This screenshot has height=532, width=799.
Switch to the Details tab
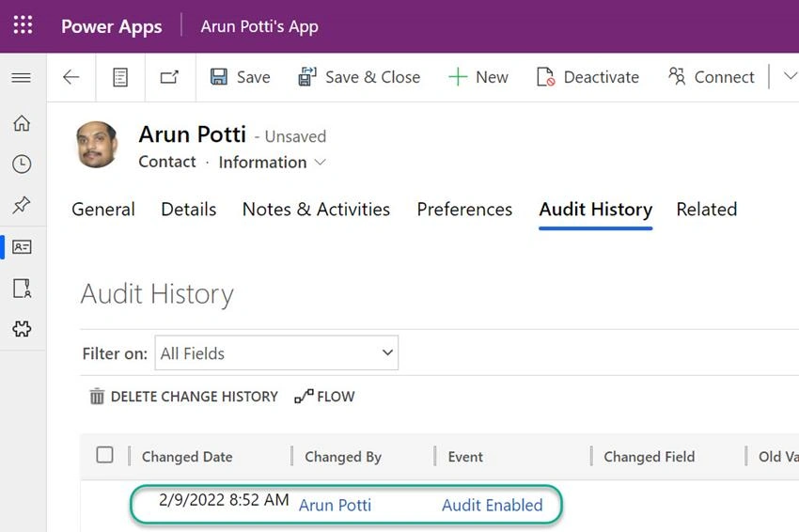(x=189, y=210)
